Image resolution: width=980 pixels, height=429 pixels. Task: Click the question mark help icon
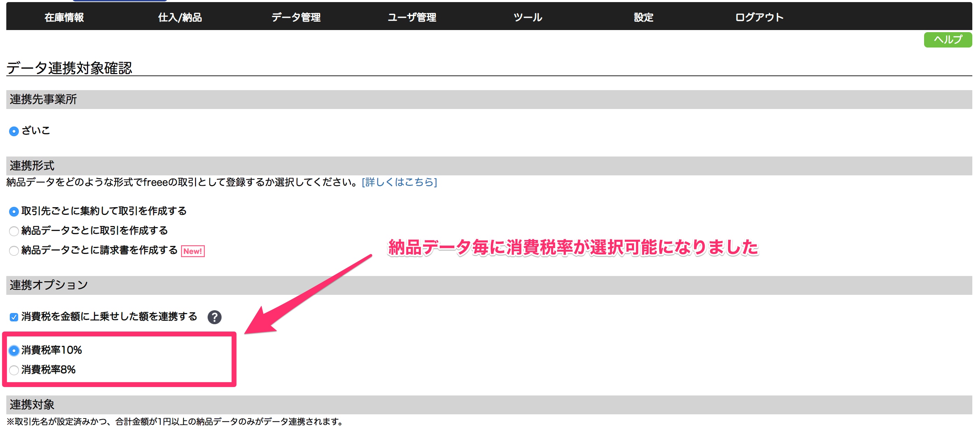(215, 317)
